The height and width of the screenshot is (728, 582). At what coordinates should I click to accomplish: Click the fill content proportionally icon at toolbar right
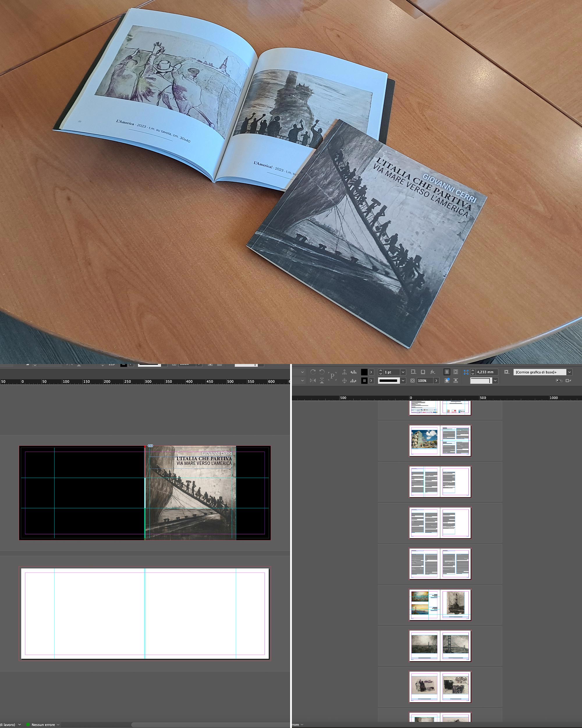559,381
